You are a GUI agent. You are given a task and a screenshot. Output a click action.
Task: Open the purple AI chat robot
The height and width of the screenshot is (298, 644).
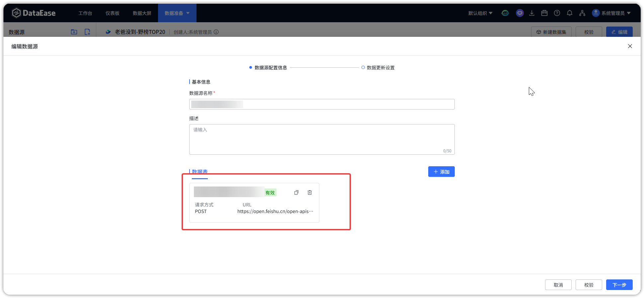click(x=520, y=13)
